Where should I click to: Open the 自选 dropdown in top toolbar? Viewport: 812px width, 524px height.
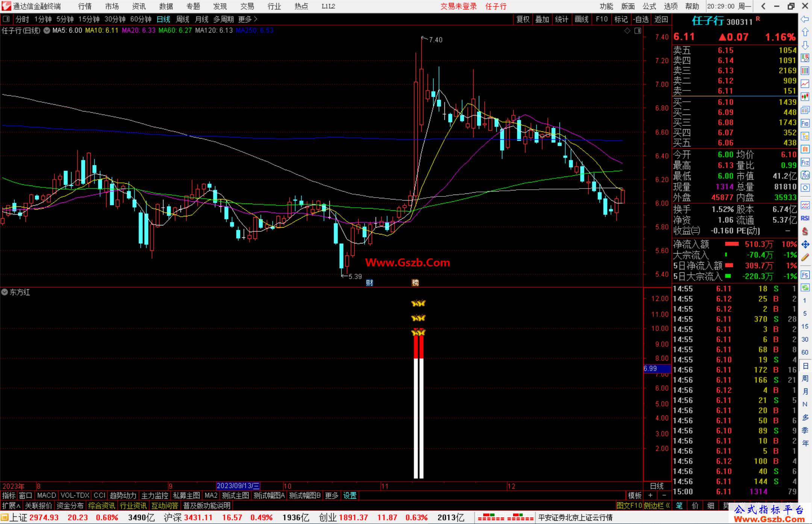click(641, 19)
